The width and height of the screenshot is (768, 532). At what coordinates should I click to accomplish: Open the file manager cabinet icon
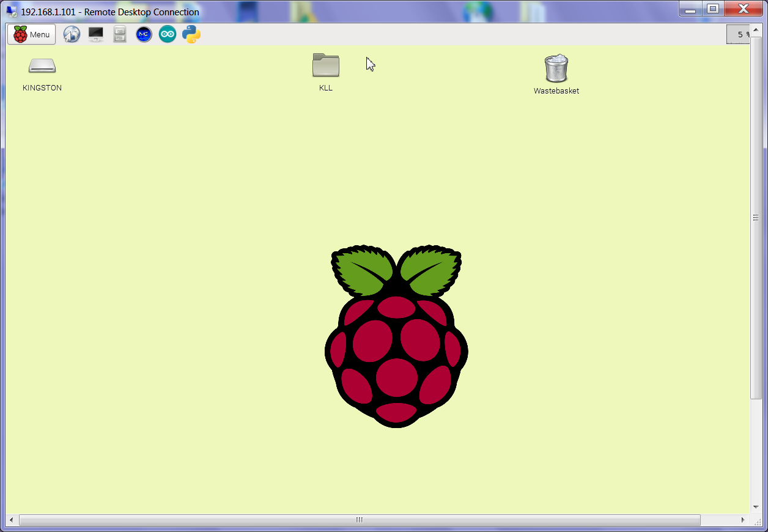point(120,34)
